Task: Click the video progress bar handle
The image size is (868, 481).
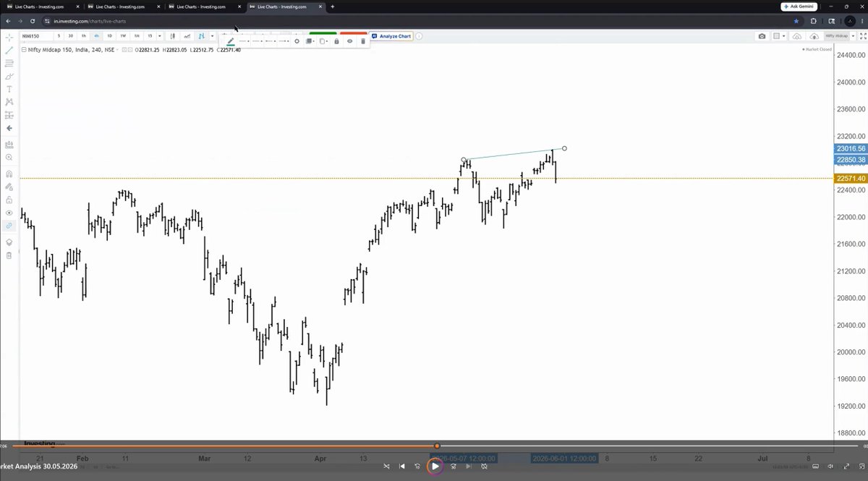Action: (x=437, y=446)
